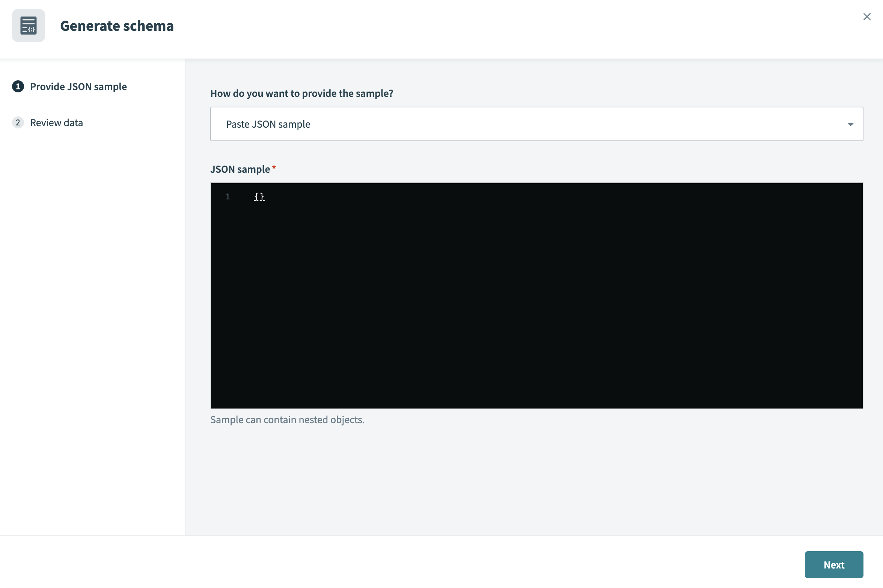Viewport: 883px width, 588px height.
Task: Click the dropdown arrow on the sample selector
Action: (851, 124)
